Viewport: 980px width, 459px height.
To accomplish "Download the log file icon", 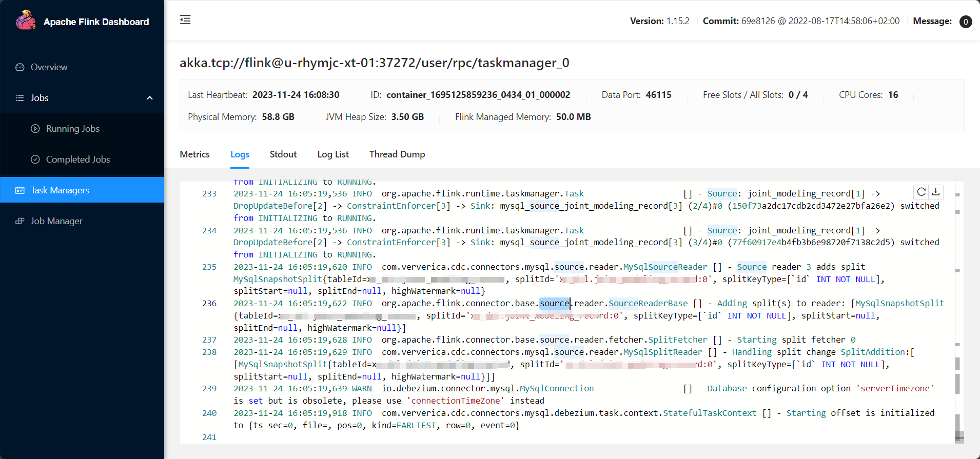I will click(x=936, y=192).
